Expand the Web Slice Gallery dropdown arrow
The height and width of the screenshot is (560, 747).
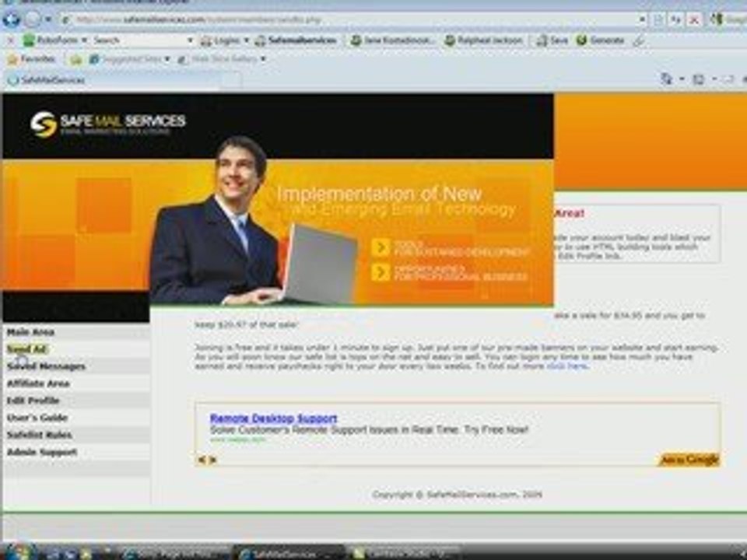point(263,60)
